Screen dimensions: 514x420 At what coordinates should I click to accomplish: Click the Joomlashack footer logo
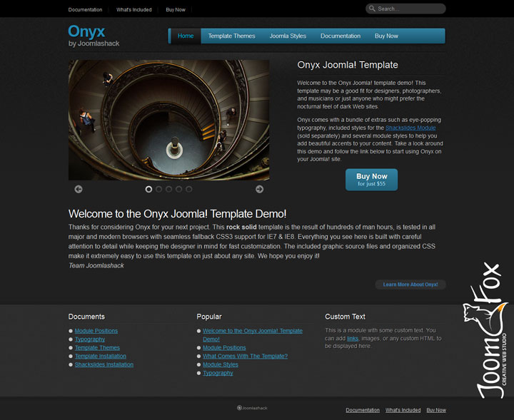pyautogui.click(x=252, y=408)
